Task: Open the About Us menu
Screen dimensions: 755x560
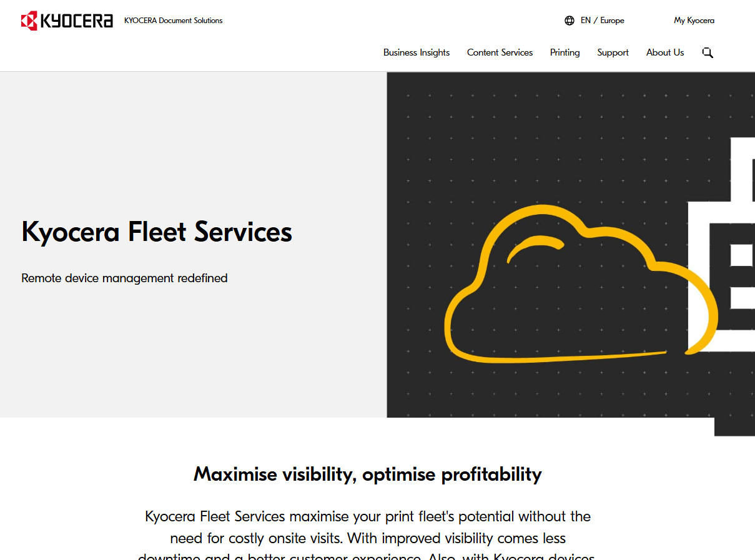Action: pos(665,52)
